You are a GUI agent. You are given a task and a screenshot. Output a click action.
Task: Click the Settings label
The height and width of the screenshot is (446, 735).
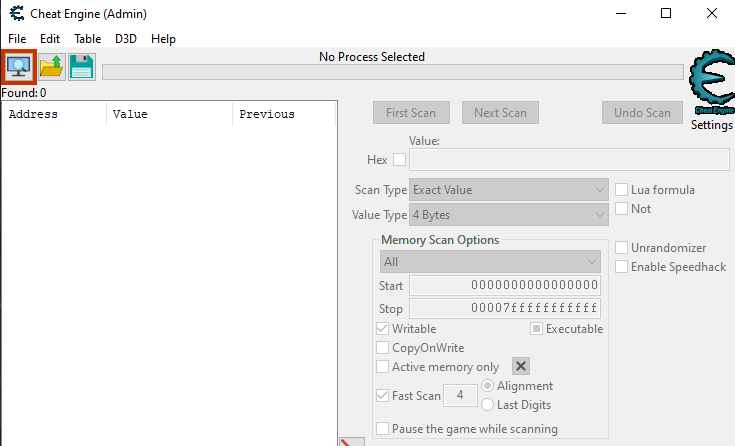712,125
